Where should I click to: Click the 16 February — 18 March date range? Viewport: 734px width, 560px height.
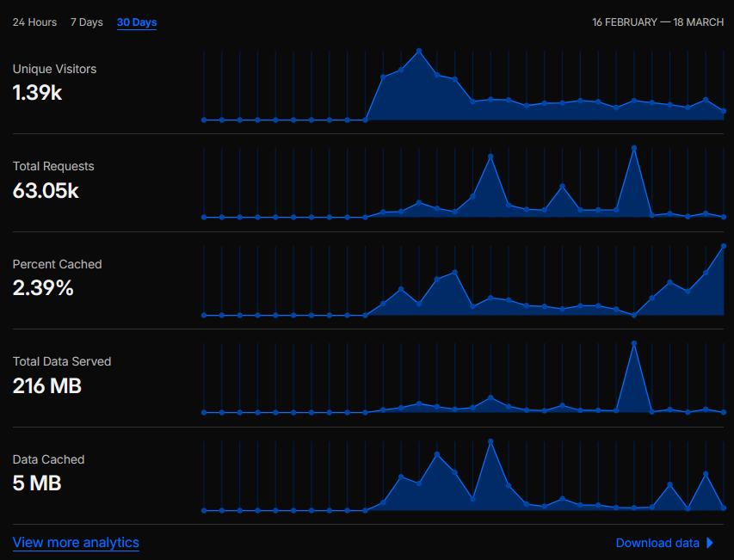coord(657,22)
